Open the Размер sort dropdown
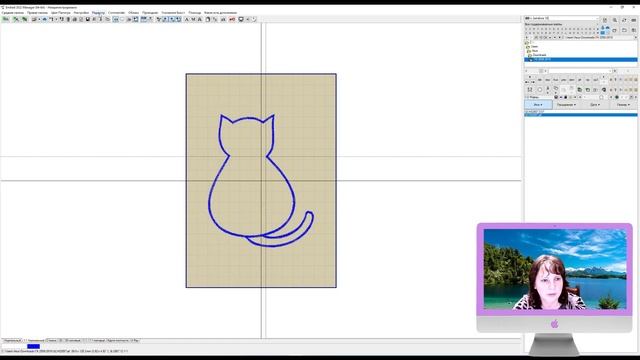This screenshot has width=640, height=360. (x=623, y=105)
